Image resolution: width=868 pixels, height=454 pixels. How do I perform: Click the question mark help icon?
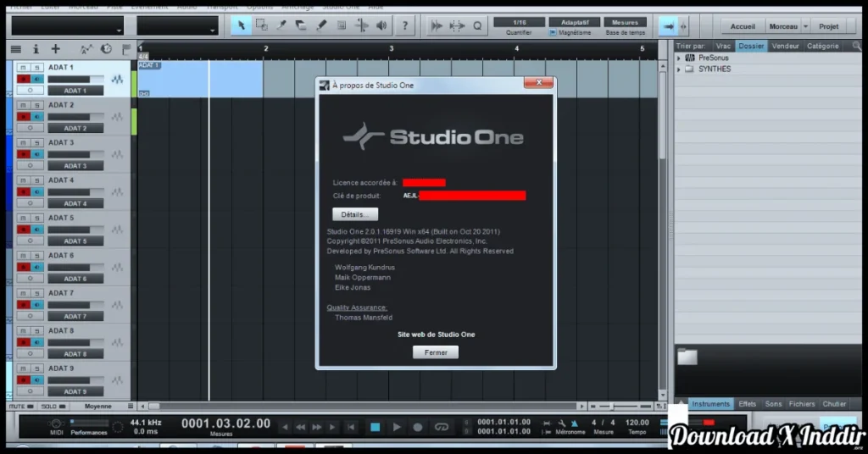tap(404, 25)
